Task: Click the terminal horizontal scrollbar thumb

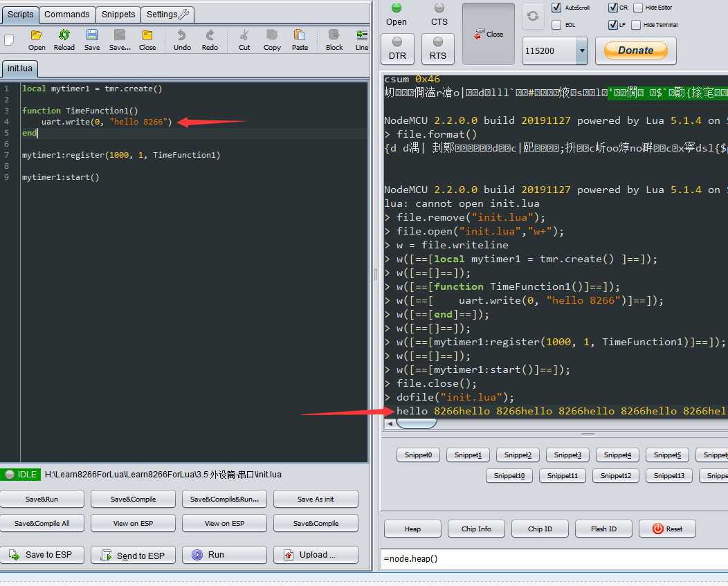Action: 417,423
